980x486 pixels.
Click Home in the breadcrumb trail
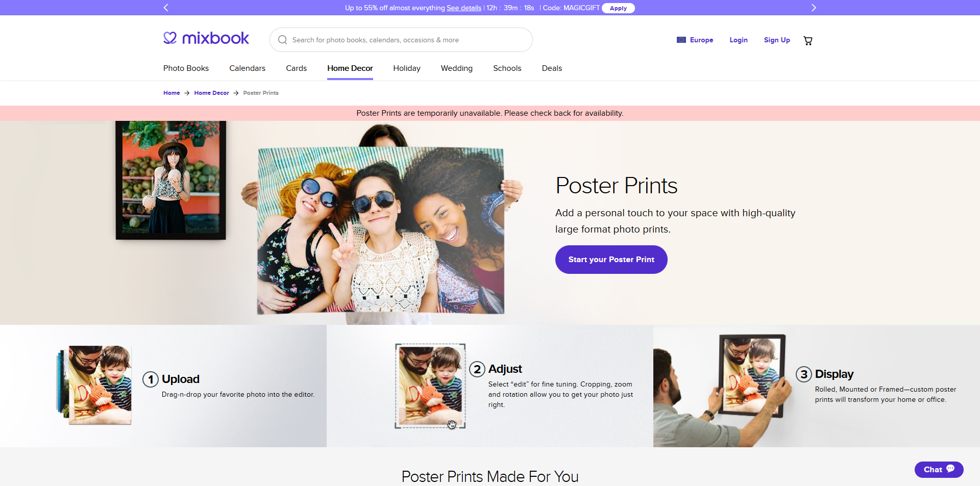coord(171,93)
